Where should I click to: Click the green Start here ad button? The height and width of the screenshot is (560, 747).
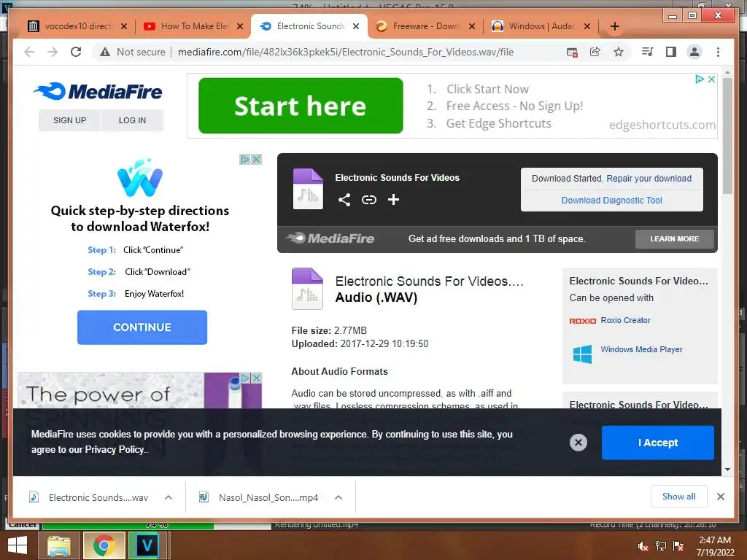coord(301,106)
